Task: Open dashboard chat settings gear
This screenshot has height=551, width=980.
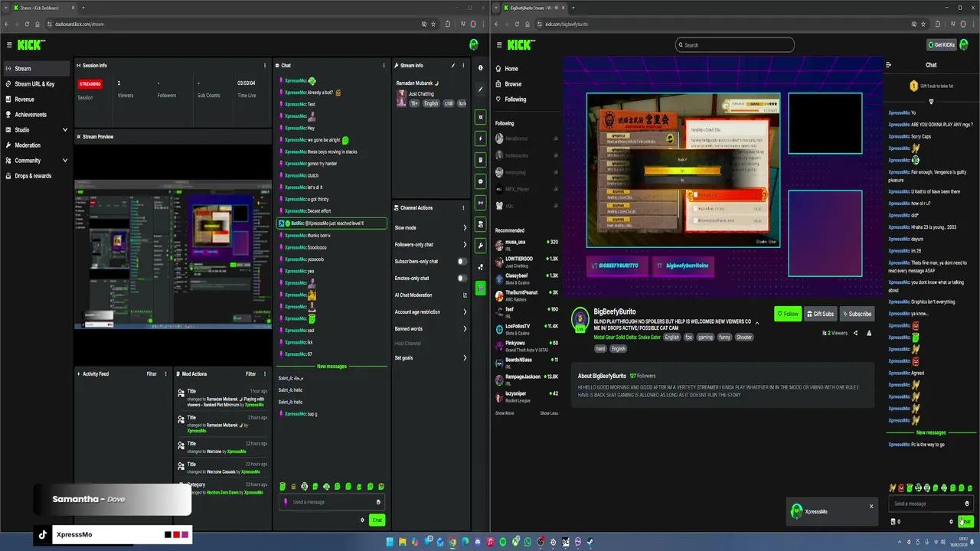Action: [x=362, y=520]
